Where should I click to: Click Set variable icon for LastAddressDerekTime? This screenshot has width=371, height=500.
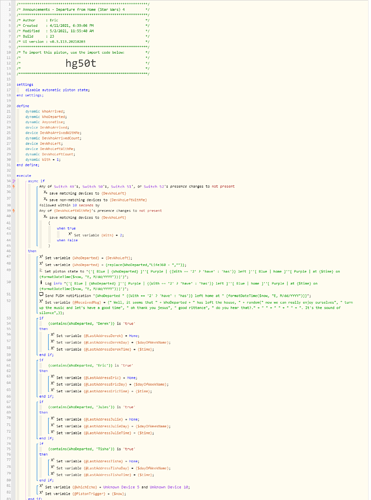click(x=53, y=349)
